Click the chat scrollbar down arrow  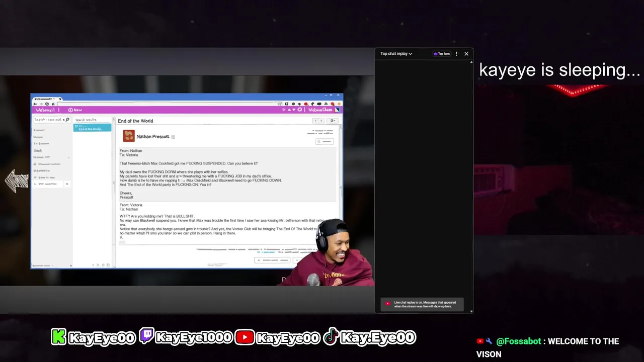coord(471,311)
